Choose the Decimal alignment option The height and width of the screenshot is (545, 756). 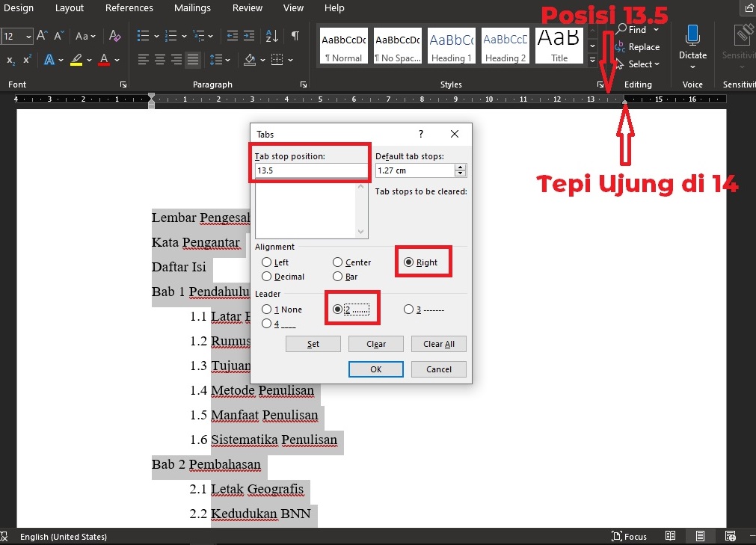(x=267, y=277)
